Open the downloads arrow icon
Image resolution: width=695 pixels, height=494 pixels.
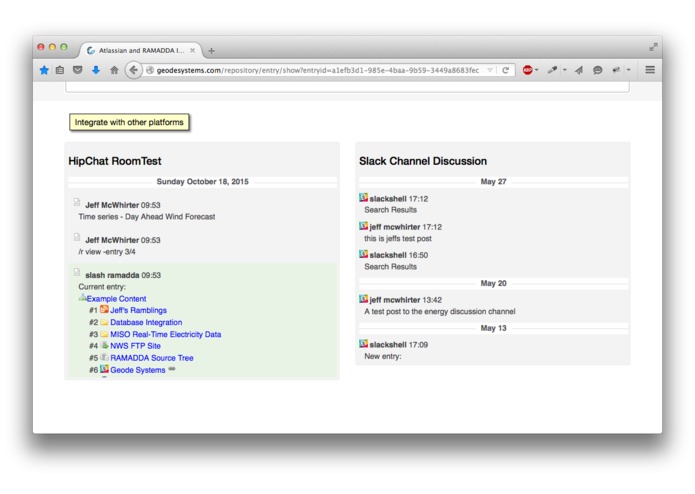pyautogui.click(x=96, y=70)
